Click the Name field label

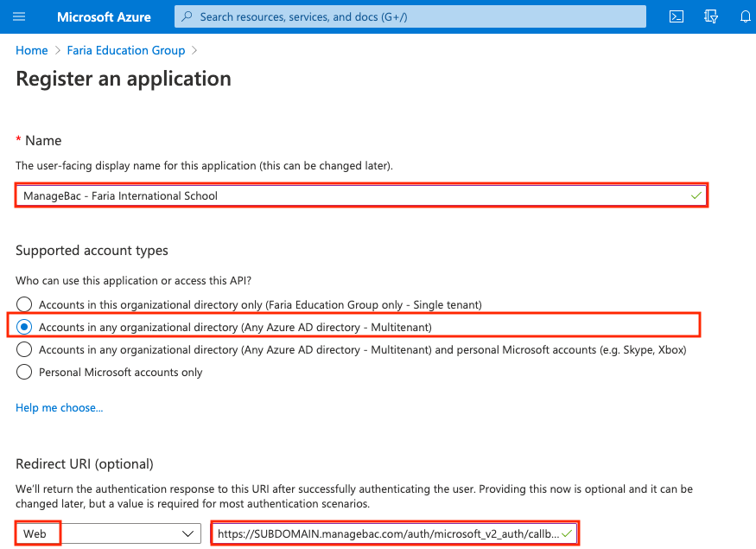(x=43, y=140)
